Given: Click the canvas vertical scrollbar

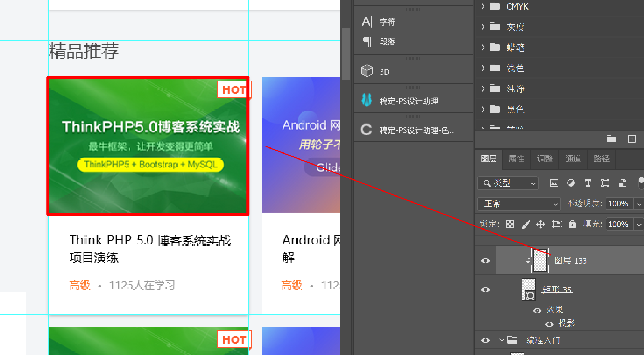Looking at the screenshot, I should click(345, 54).
